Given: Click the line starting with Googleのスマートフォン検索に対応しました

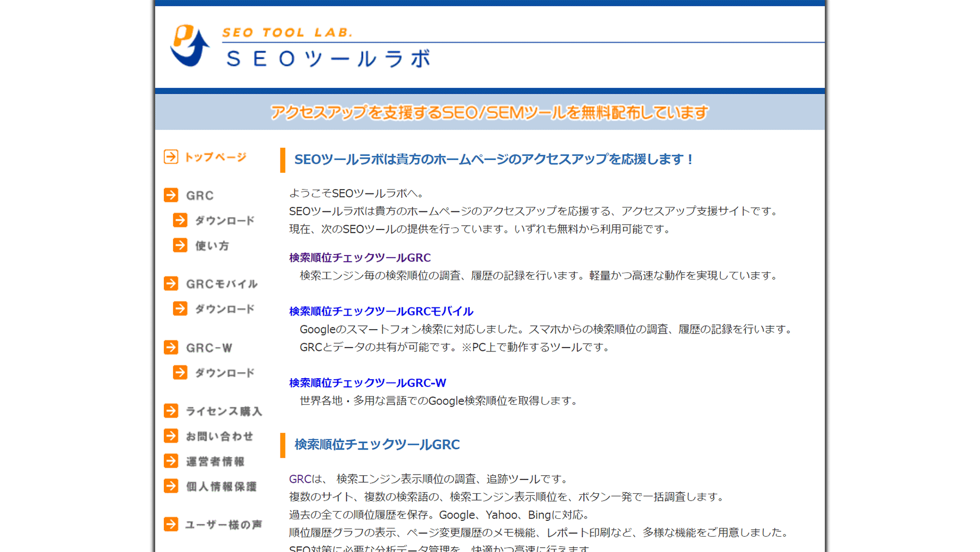Looking at the screenshot, I should pos(546,329).
